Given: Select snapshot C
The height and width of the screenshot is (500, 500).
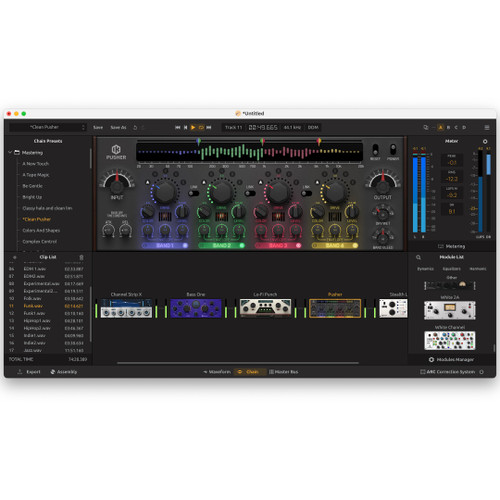Looking at the screenshot, I should click(456, 127).
